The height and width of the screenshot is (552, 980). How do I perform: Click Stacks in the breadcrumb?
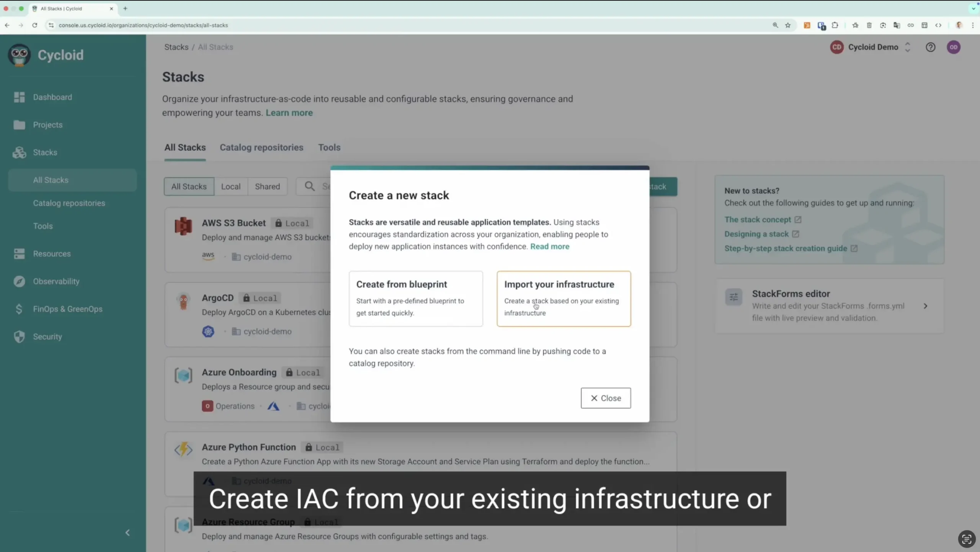tap(176, 47)
